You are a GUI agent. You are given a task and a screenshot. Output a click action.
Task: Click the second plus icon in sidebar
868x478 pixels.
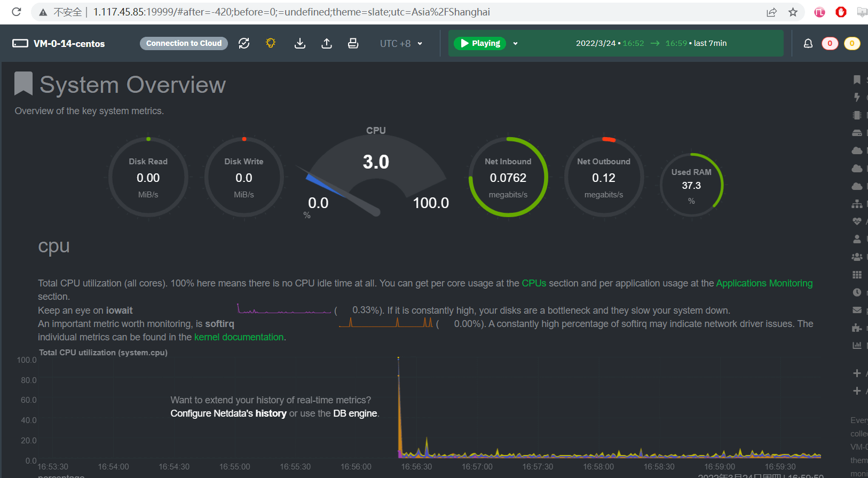point(857,391)
